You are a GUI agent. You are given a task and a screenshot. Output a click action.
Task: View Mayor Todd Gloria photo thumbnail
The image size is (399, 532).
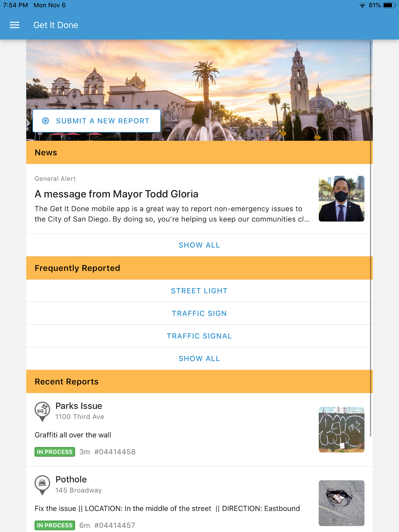(341, 199)
